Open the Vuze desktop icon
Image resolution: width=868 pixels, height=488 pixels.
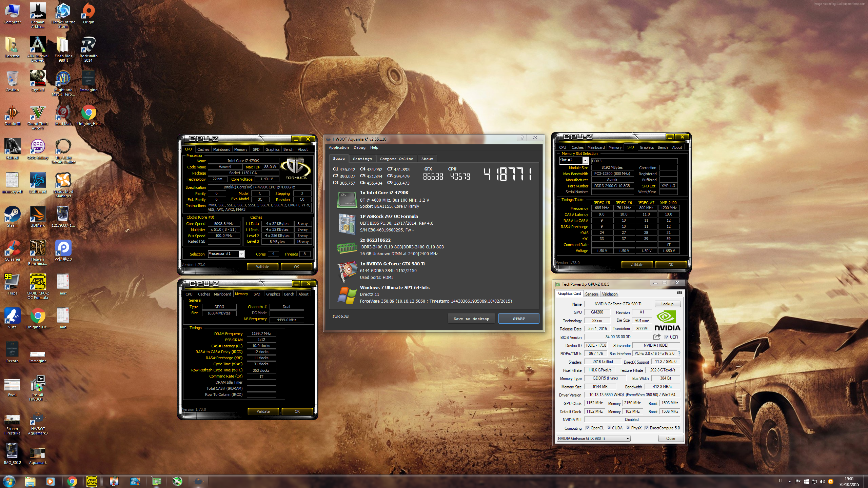pos(12,319)
